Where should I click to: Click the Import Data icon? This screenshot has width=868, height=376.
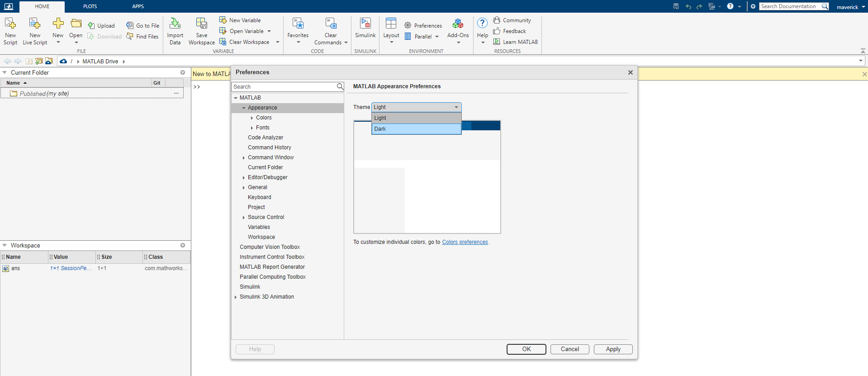[x=175, y=24]
